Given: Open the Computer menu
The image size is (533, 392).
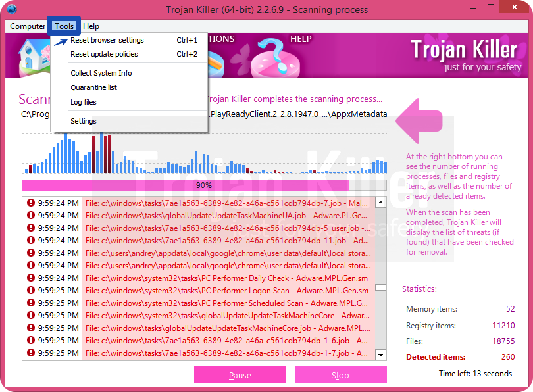Looking at the screenshot, I should pos(28,26).
